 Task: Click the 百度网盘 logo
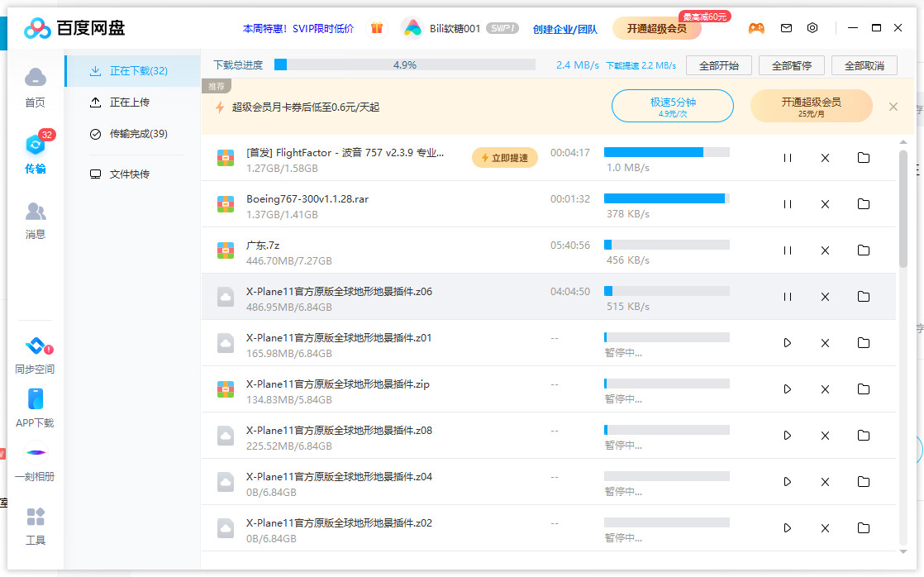coord(74,28)
